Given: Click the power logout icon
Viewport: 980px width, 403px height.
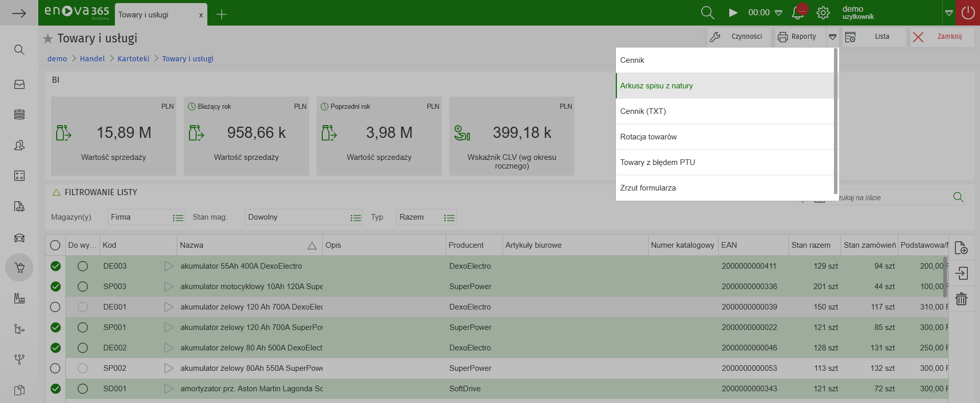Looking at the screenshot, I should coord(968,13).
